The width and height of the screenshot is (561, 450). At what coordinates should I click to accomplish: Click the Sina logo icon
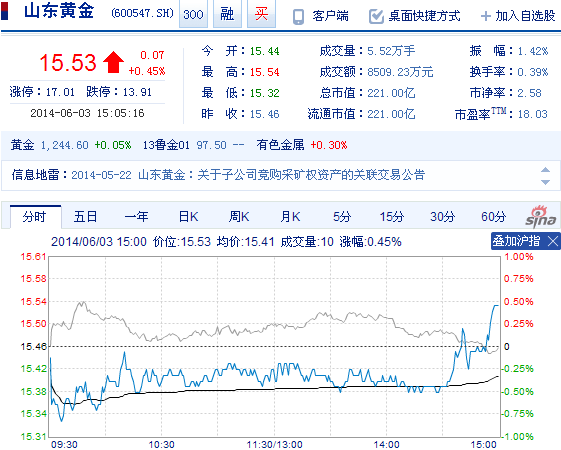coord(541,217)
